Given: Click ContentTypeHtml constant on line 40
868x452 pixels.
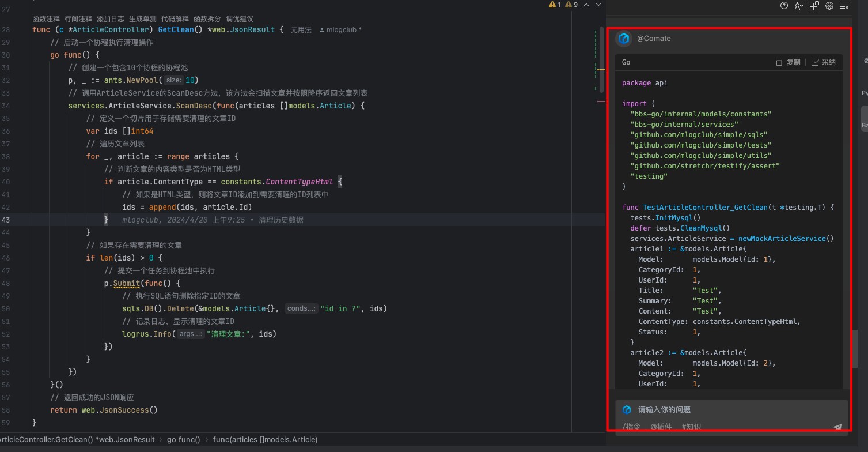Looking at the screenshot, I should [x=299, y=182].
